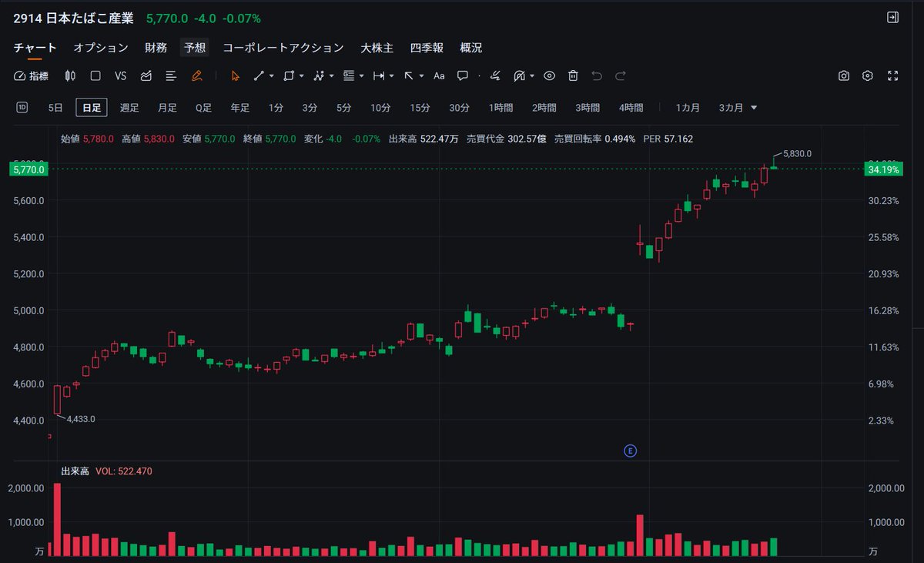The height and width of the screenshot is (563, 924).
Task: Open the 四季報 tab
Action: pyautogui.click(x=427, y=48)
